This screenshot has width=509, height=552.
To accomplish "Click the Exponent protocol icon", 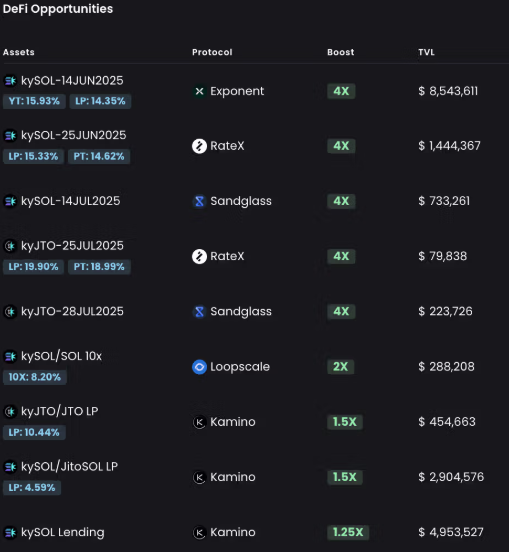I will (x=199, y=91).
